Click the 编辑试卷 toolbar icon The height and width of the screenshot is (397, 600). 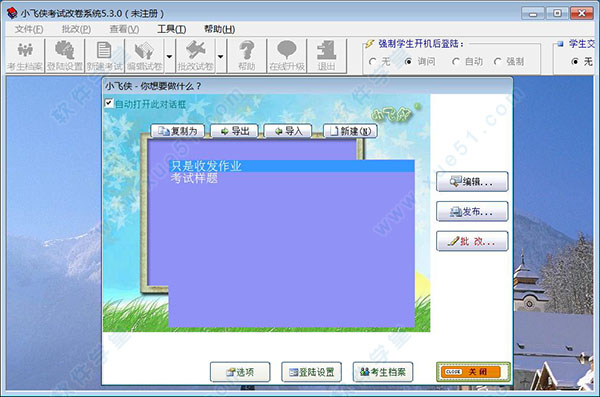tap(145, 56)
